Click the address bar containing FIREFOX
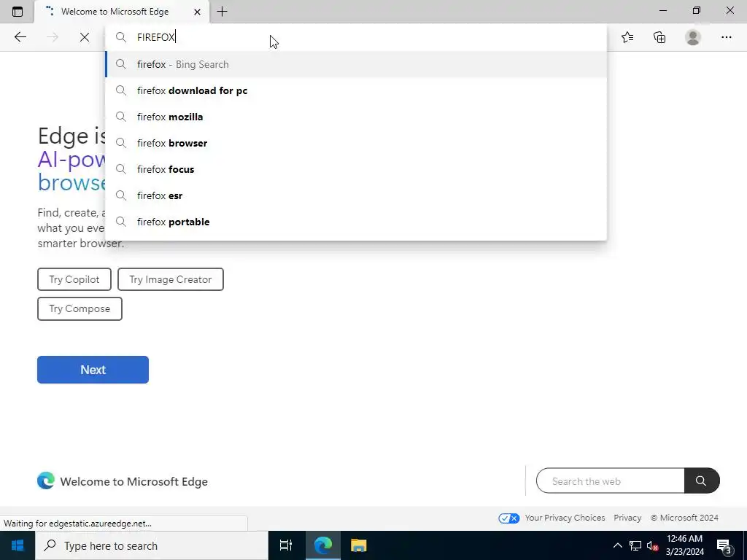The height and width of the screenshot is (560, 747). [356, 37]
